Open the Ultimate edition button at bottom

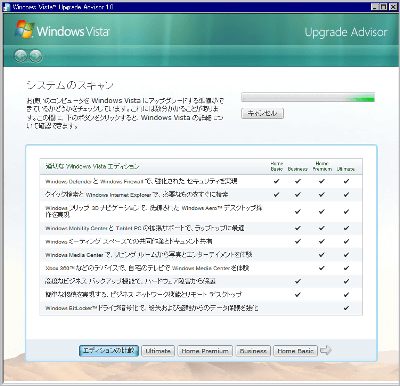tap(158, 351)
